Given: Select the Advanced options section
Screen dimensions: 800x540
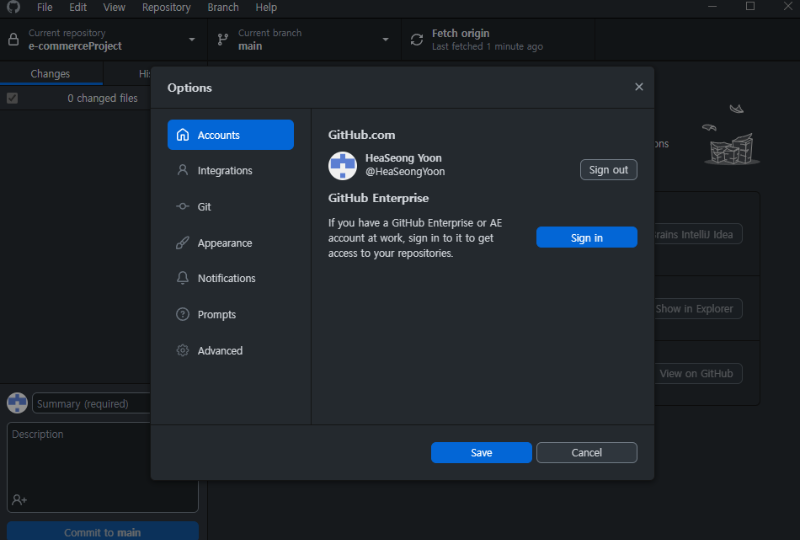Looking at the screenshot, I should [231, 350].
